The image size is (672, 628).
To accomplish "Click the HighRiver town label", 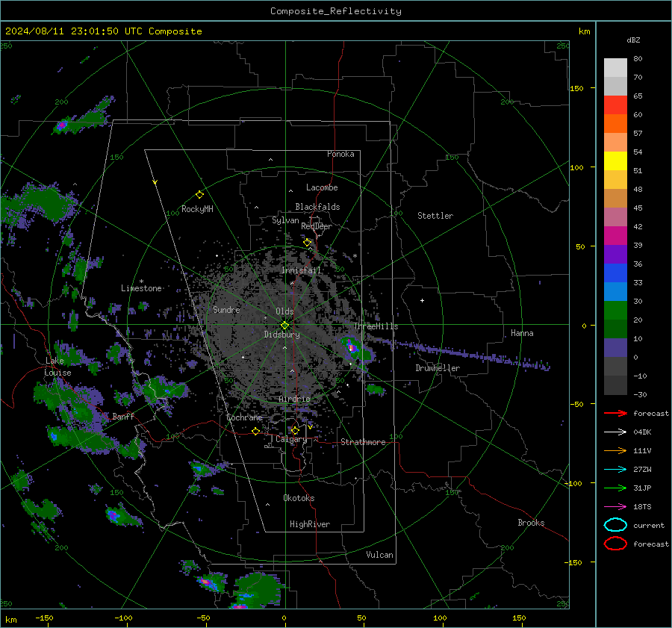I will 310,524.
